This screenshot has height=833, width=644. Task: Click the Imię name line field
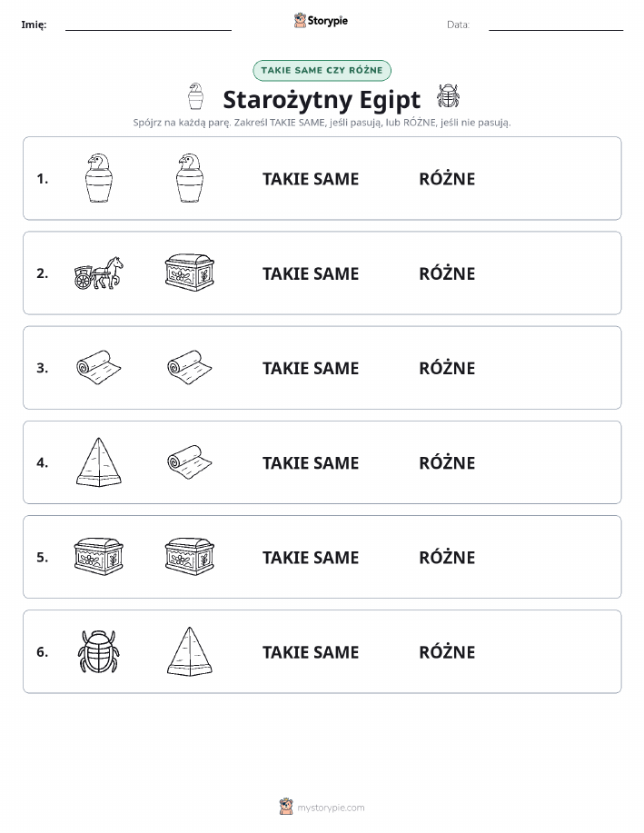point(148,25)
